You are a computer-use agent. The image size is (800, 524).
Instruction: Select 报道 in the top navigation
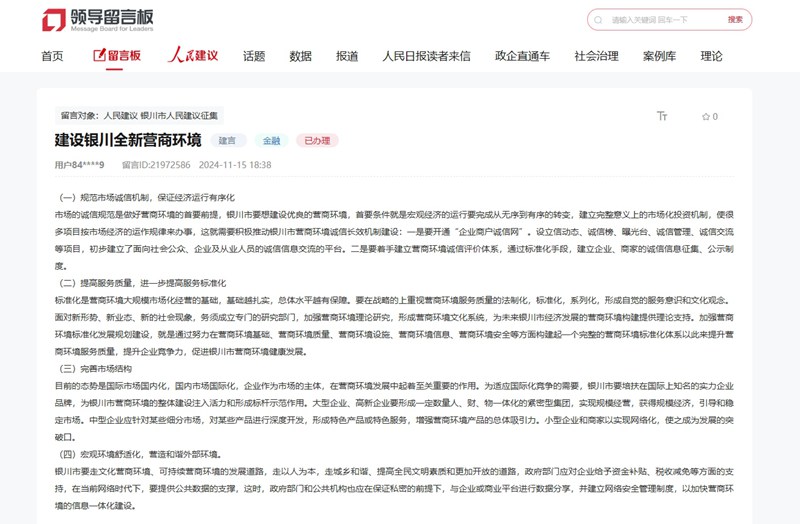click(347, 56)
